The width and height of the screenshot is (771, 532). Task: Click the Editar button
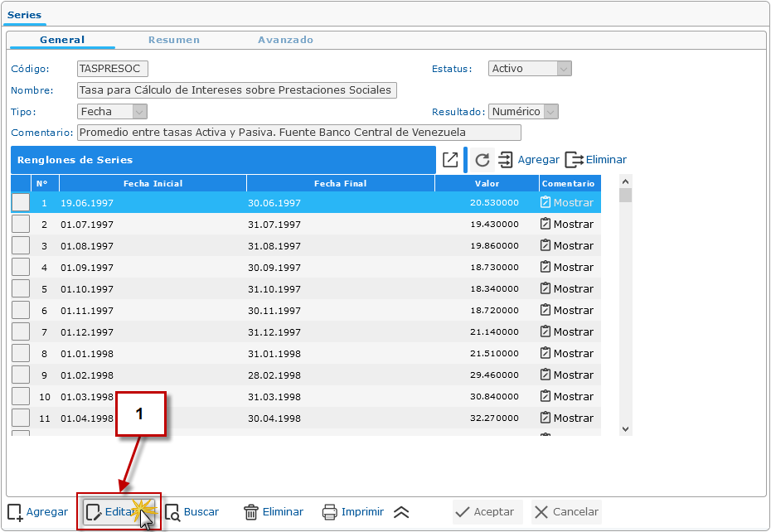pos(119,512)
